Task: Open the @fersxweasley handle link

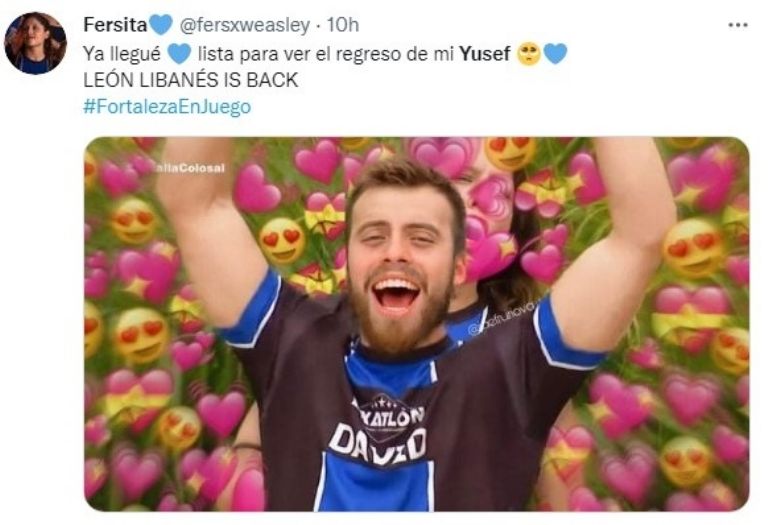Action: pos(245,25)
